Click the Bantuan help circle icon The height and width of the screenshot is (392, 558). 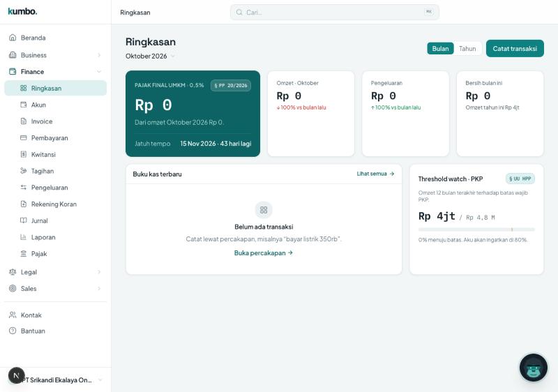pos(13,331)
